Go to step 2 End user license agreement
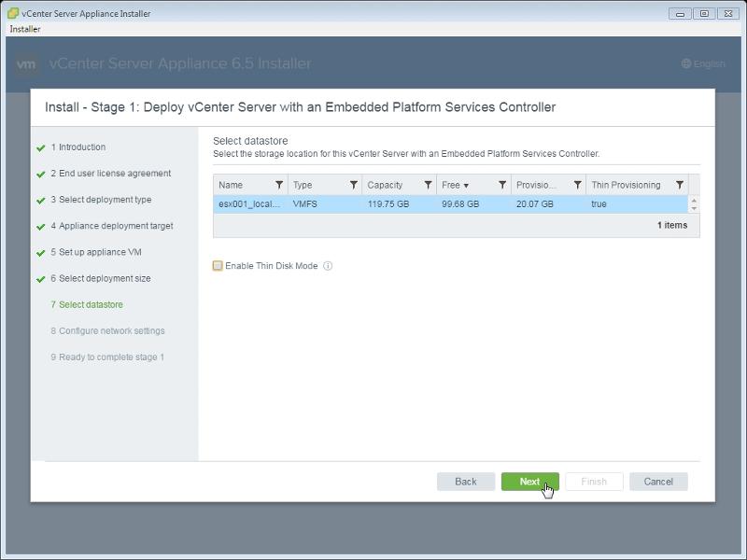Image resolution: width=747 pixels, height=560 pixels. tap(110, 174)
